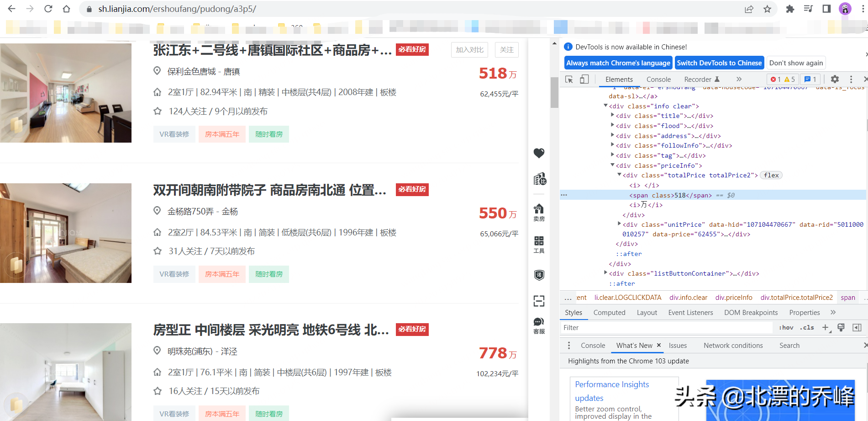Collapse the div.priceInfo node
Screen dimensions: 868x421
point(612,165)
